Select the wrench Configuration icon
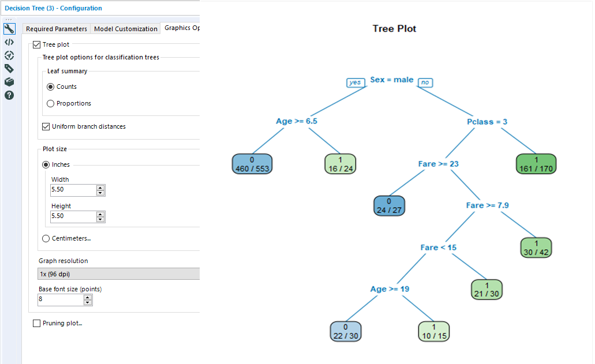The width and height of the screenshot is (595, 364). click(x=9, y=28)
